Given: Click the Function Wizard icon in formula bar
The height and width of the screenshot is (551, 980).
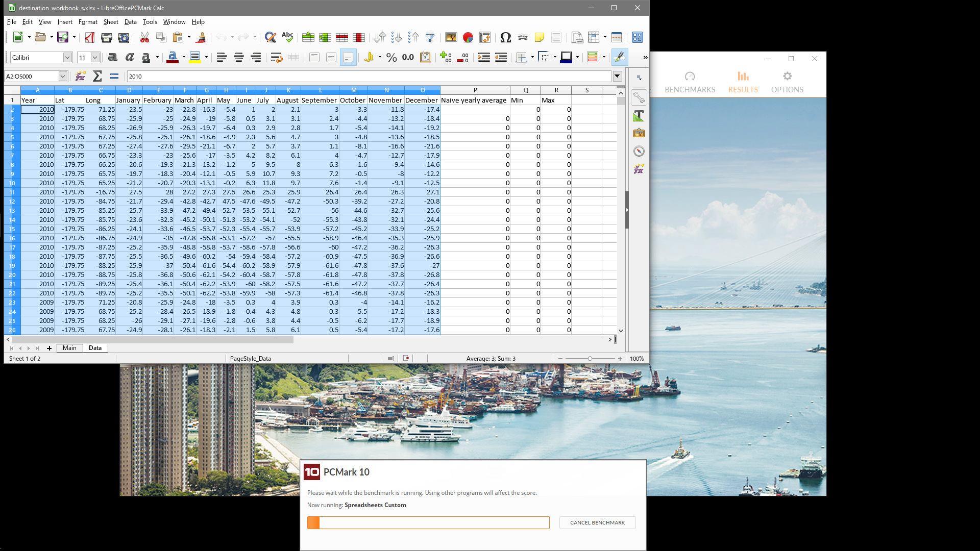Looking at the screenshot, I should tap(81, 76).
